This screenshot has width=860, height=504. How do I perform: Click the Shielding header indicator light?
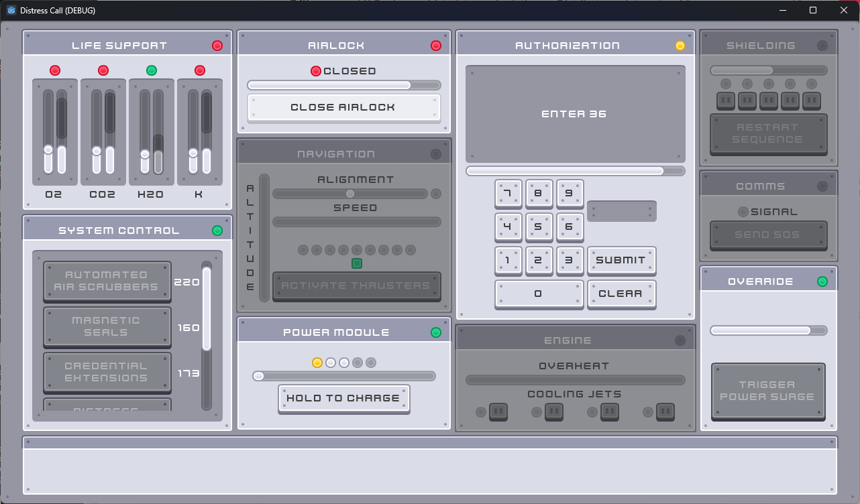pos(822,46)
